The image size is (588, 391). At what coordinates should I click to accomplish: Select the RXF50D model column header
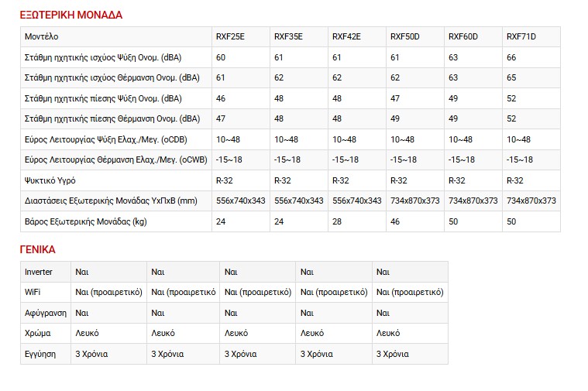404,36
